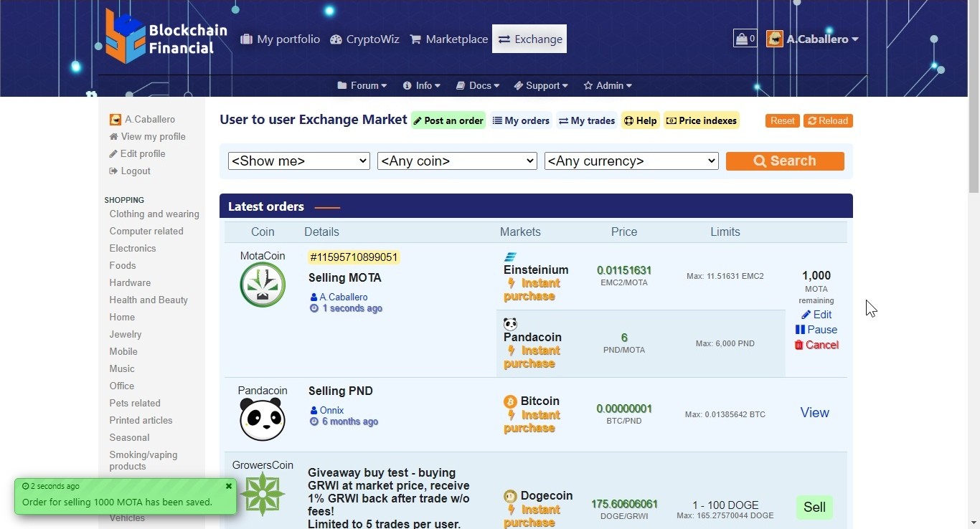Open the Any currency dropdown
The image size is (980, 529).
point(631,161)
